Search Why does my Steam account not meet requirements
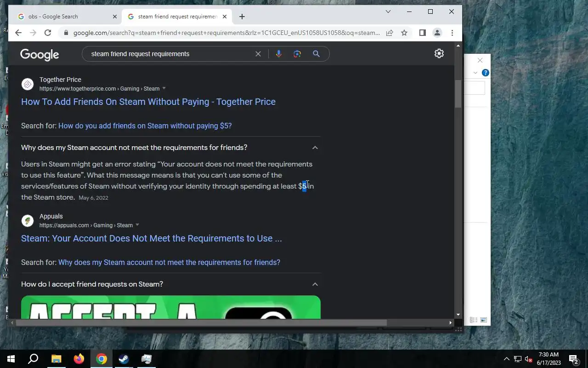 [x=169, y=262]
